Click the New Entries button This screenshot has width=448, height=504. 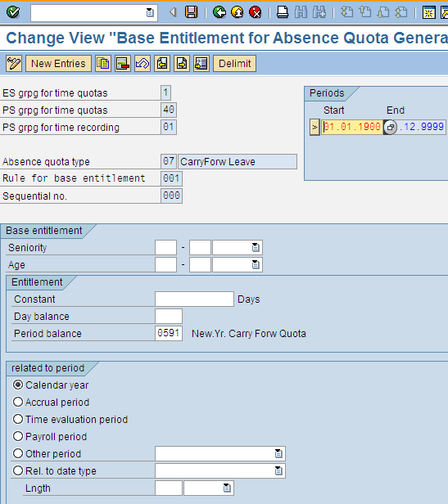click(58, 63)
